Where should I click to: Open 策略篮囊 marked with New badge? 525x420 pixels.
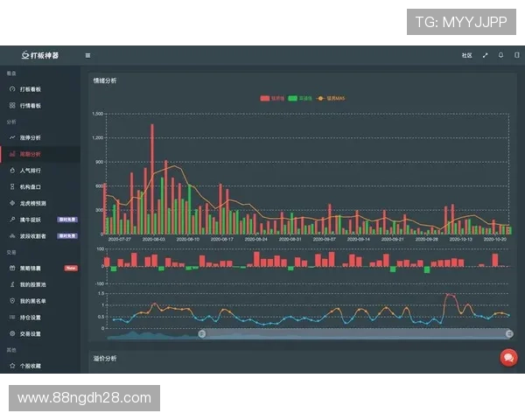click(x=30, y=268)
